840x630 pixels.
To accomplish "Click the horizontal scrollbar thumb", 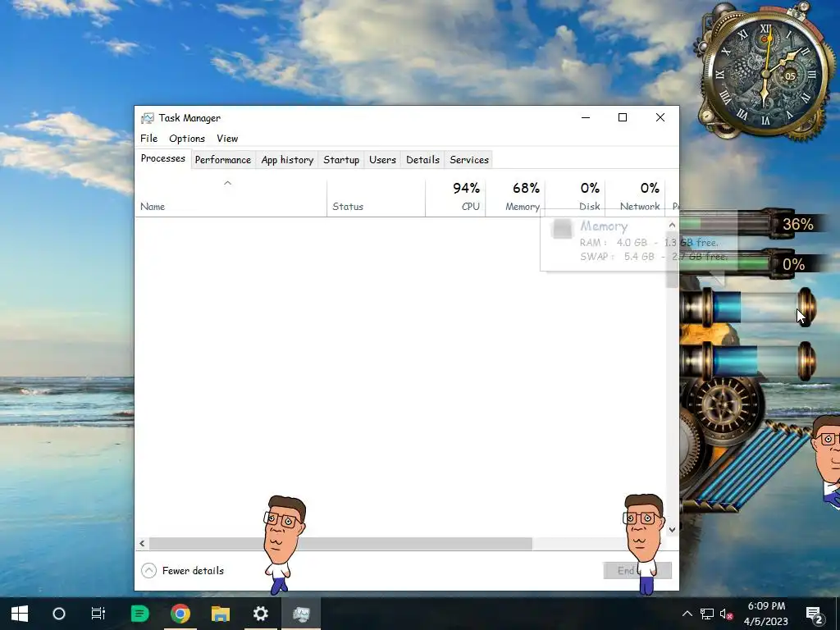I will (x=340, y=543).
